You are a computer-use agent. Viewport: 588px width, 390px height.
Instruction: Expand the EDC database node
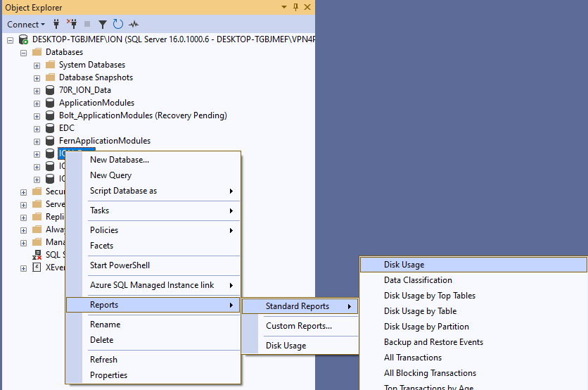click(x=37, y=129)
